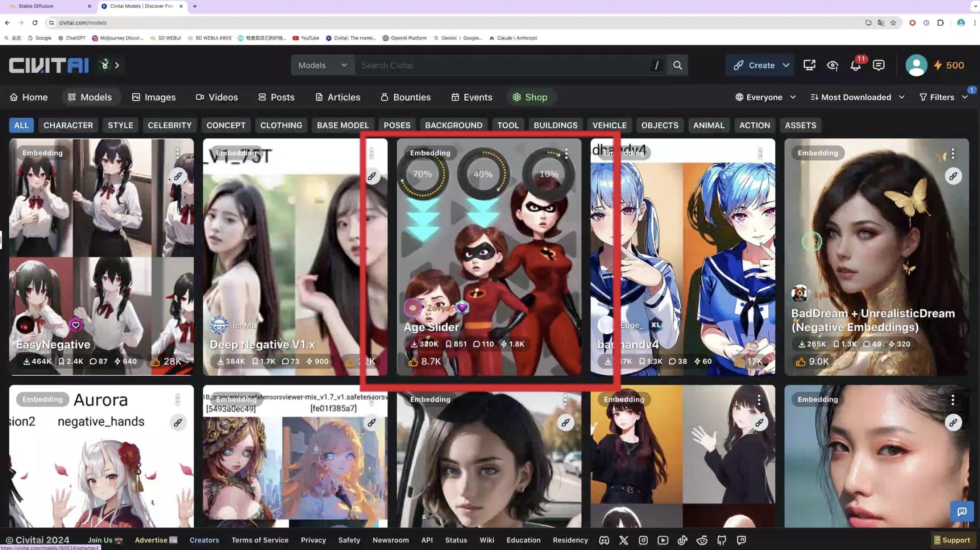Image resolution: width=980 pixels, height=550 pixels.
Task: Open the X (Twitter) icon in footer
Action: pyautogui.click(x=623, y=541)
